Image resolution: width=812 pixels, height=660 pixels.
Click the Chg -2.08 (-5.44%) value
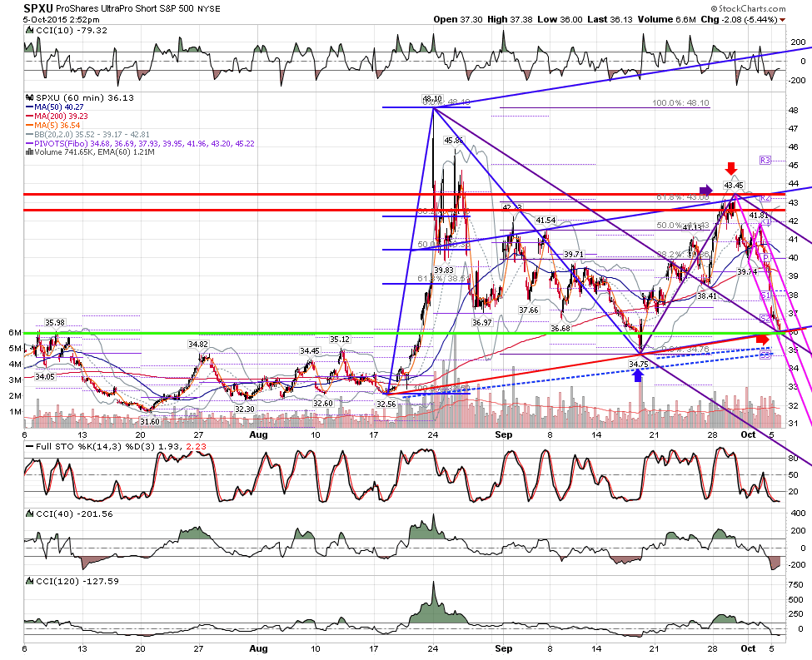pos(739,20)
